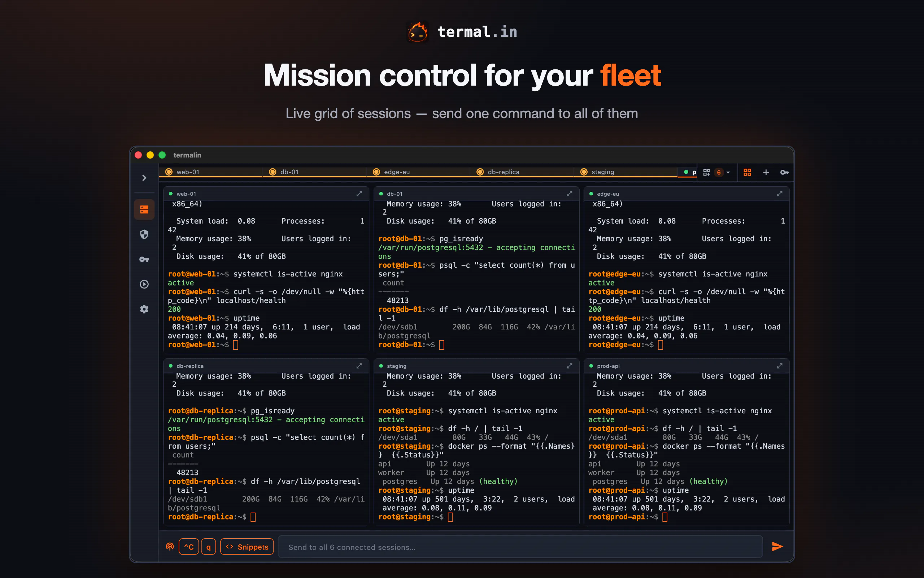The image size is (924, 578).
Task: Click the db-01 tab status circle icon
Action: pyautogui.click(x=273, y=172)
